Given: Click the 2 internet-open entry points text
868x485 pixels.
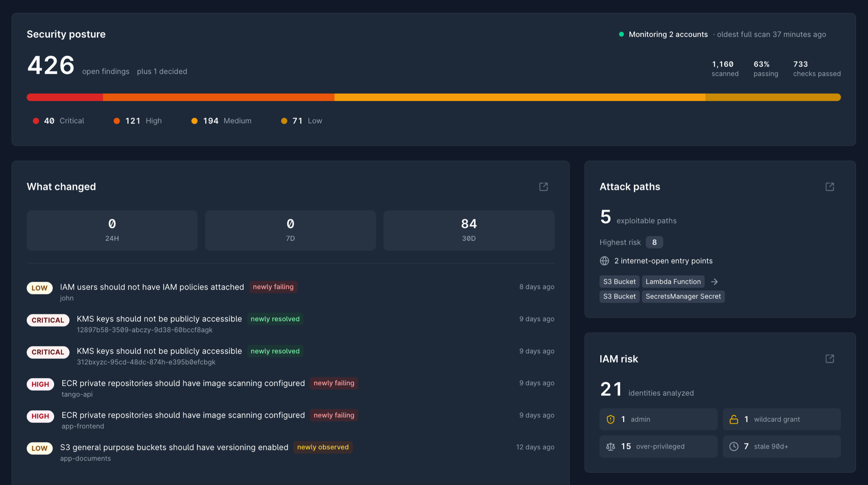Looking at the screenshot, I should tap(663, 261).
